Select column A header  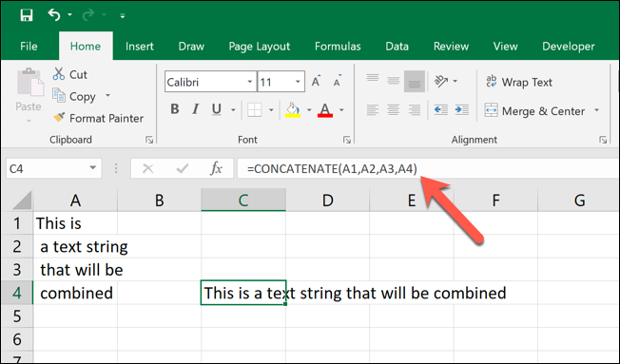pyautogui.click(x=75, y=200)
